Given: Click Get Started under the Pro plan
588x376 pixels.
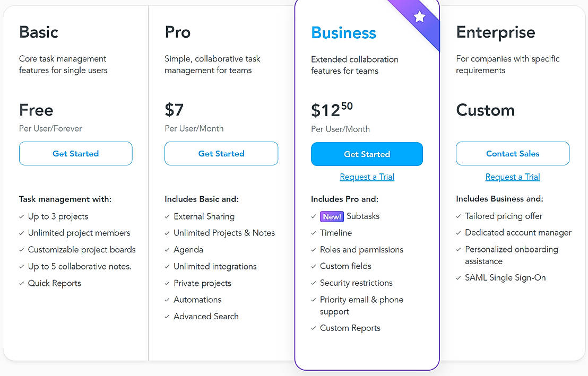Looking at the screenshot, I should [x=221, y=154].
